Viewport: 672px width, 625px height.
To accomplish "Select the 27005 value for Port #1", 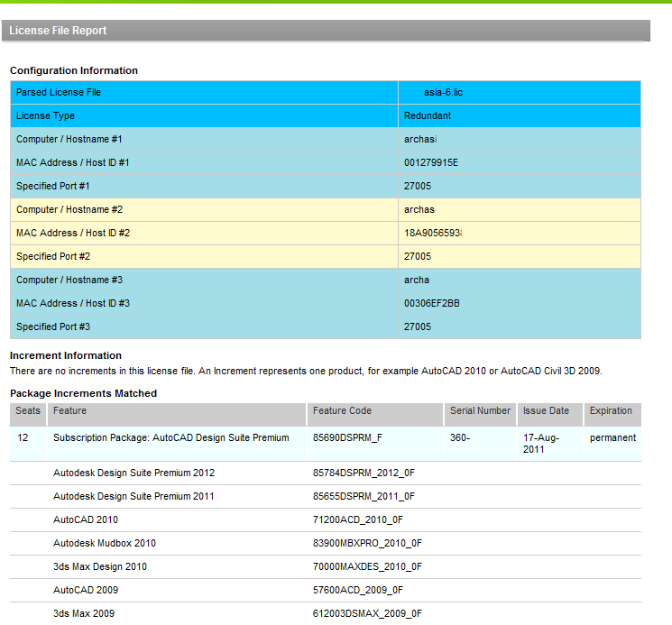I will (418, 186).
